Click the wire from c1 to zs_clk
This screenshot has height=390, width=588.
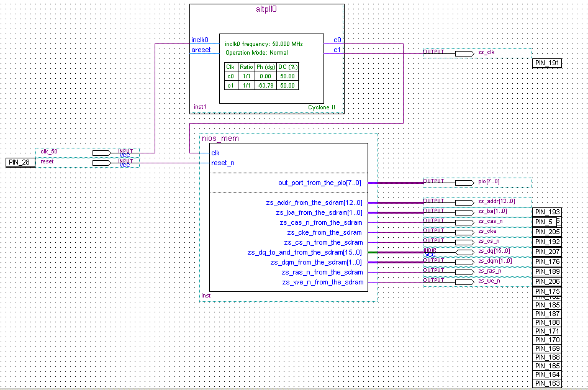click(385, 53)
